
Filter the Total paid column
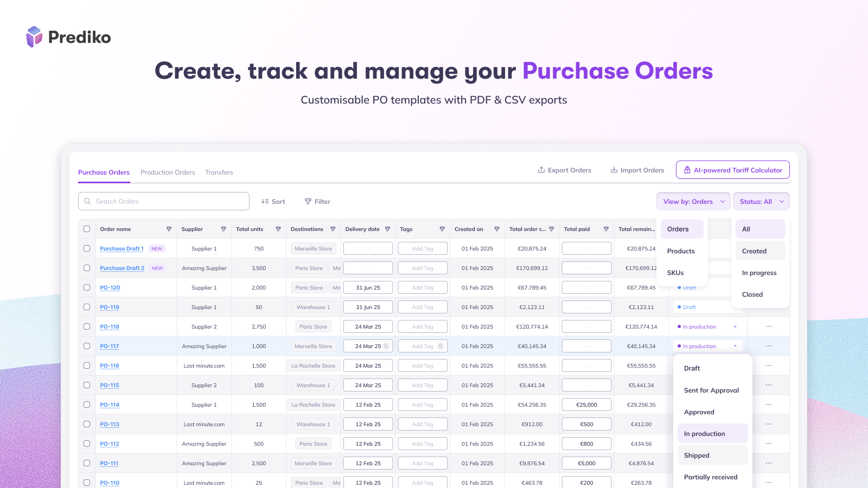(x=607, y=229)
